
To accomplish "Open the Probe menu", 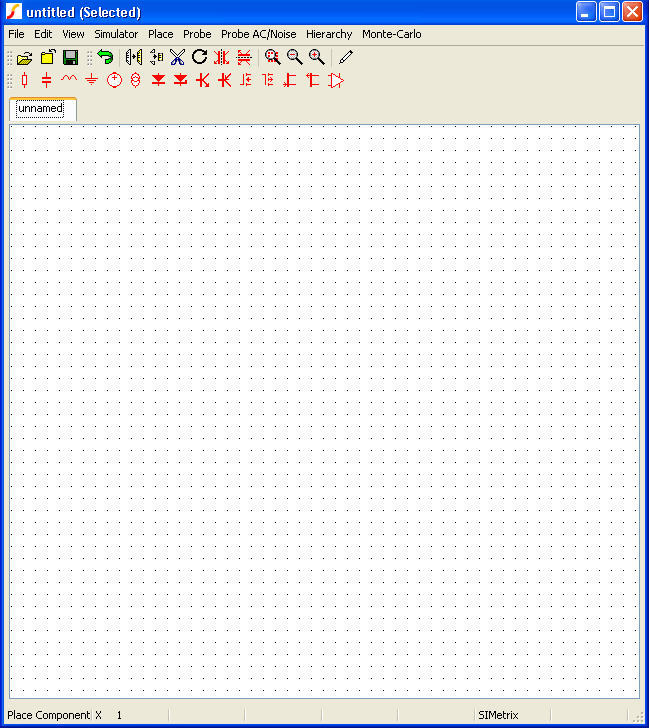I will pos(197,34).
